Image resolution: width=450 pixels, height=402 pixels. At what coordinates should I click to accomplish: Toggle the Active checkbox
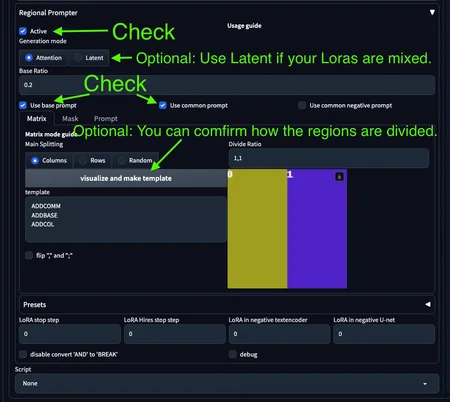pyautogui.click(x=23, y=31)
